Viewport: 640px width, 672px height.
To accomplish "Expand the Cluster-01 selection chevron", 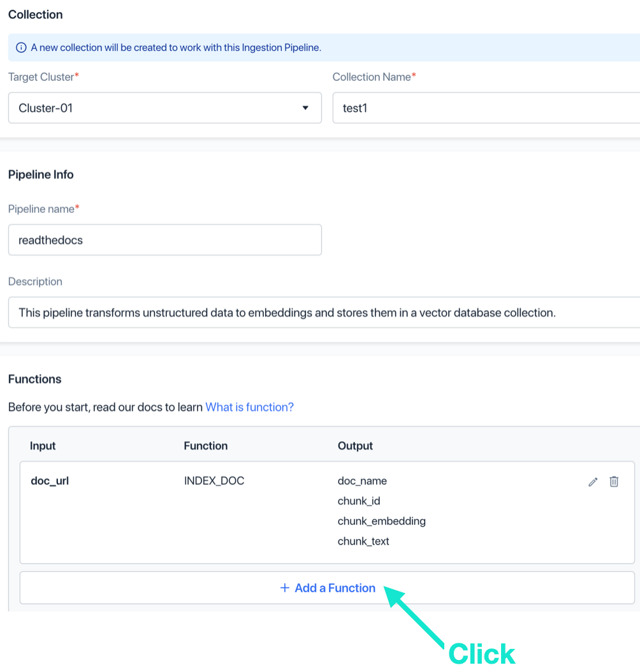I will 305,108.
